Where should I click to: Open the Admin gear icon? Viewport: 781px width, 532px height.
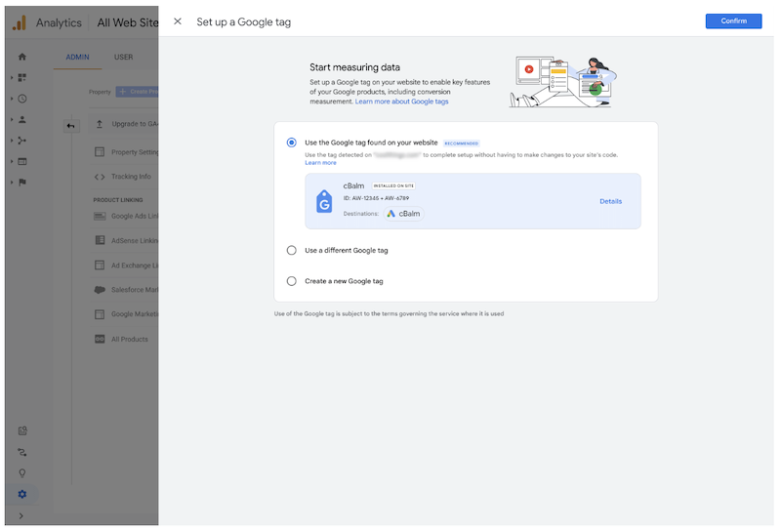pyautogui.click(x=21, y=494)
